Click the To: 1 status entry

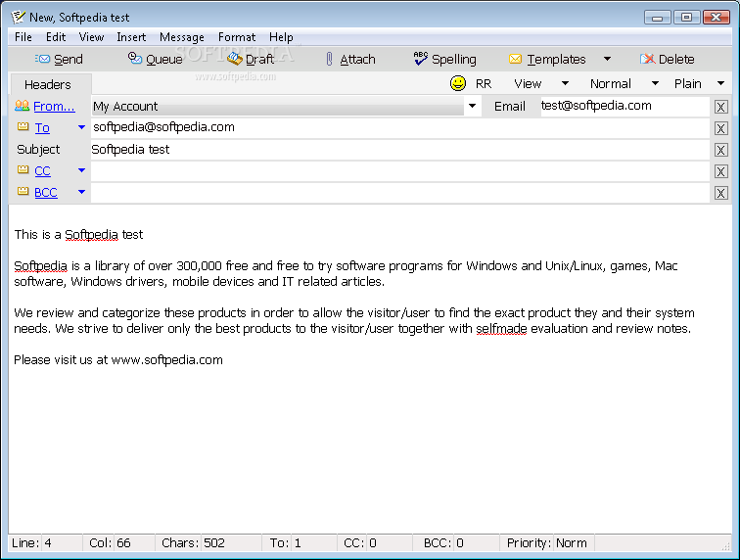click(285, 543)
